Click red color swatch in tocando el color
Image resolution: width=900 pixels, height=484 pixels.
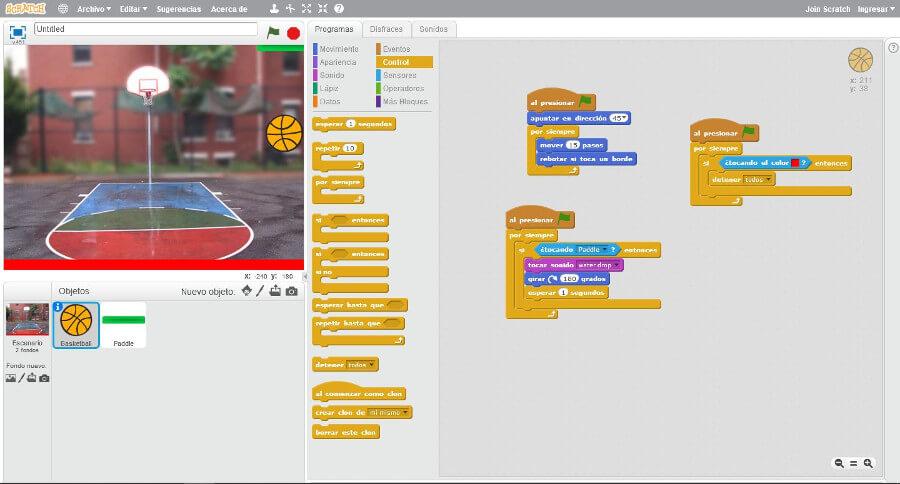tap(795, 163)
